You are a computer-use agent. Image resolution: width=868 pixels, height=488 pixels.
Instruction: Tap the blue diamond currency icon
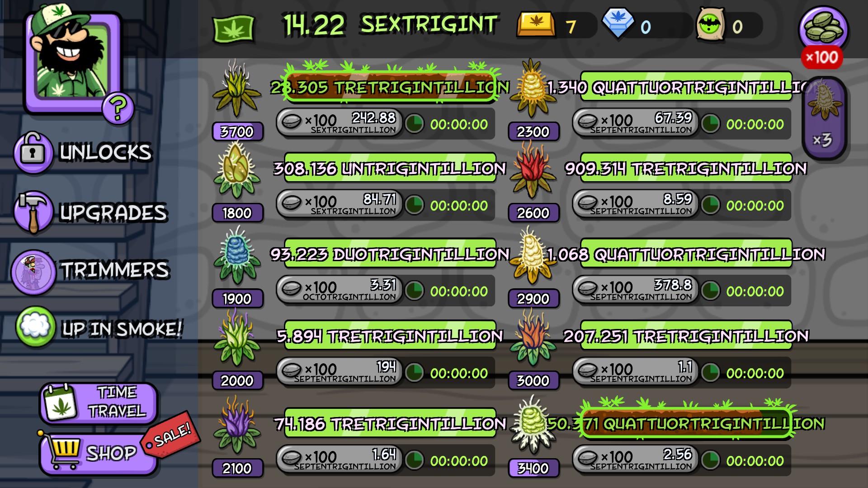[618, 23]
